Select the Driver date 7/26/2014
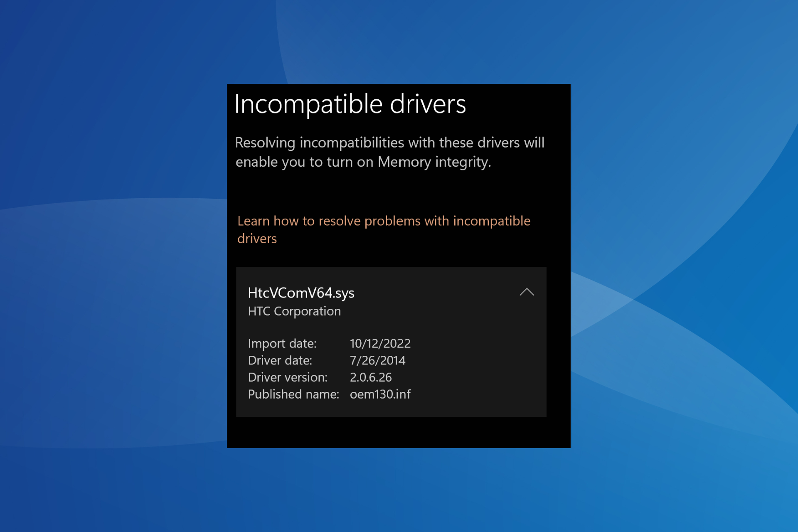The height and width of the screenshot is (532, 798). click(378, 360)
